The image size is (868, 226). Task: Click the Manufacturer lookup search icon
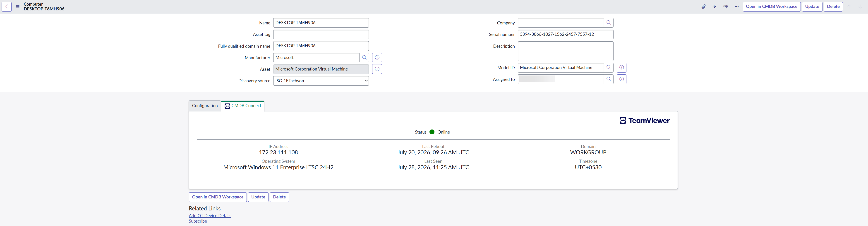click(364, 57)
